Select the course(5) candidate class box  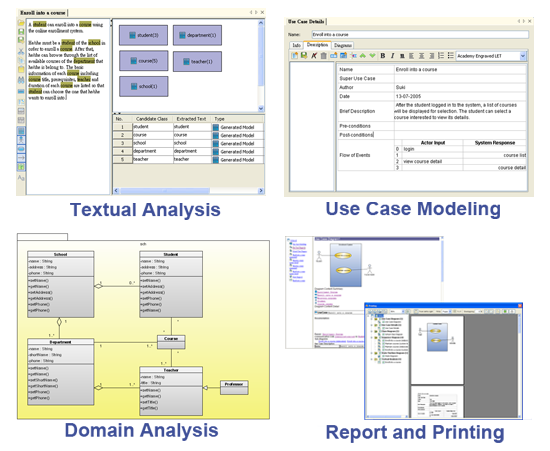tap(143, 61)
